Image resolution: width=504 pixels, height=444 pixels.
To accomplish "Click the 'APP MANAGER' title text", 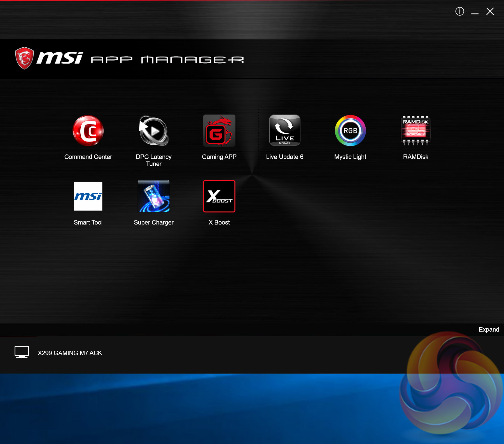I will [x=167, y=60].
